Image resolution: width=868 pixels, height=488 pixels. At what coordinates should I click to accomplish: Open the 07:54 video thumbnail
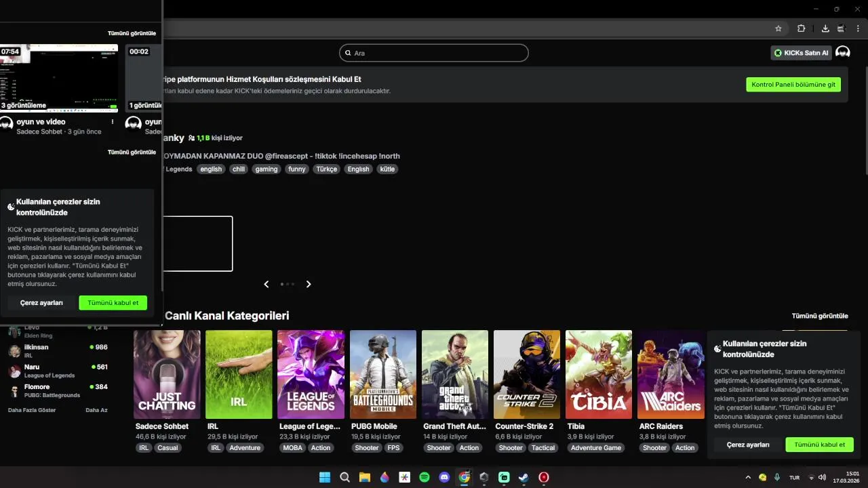(x=59, y=78)
